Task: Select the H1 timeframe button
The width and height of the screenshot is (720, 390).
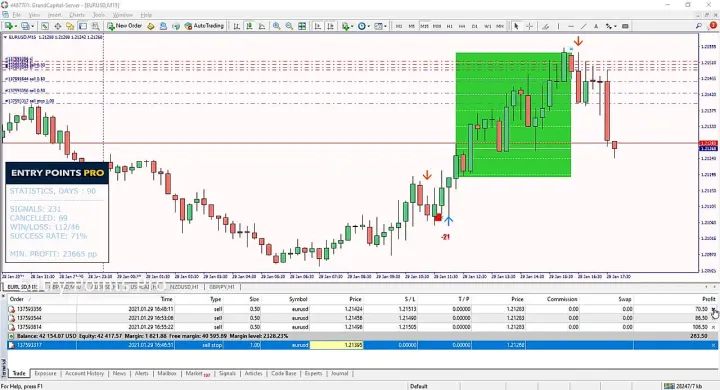Action: (450, 26)
